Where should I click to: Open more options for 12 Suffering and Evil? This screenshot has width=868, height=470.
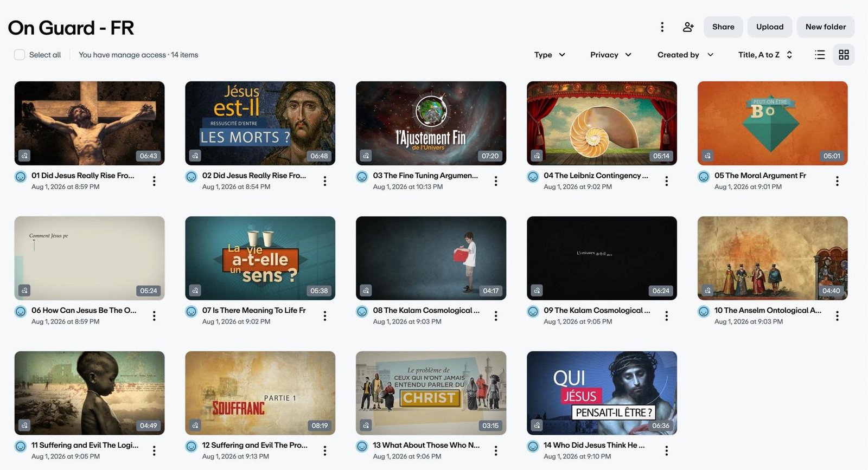click(x=325, y=450)
